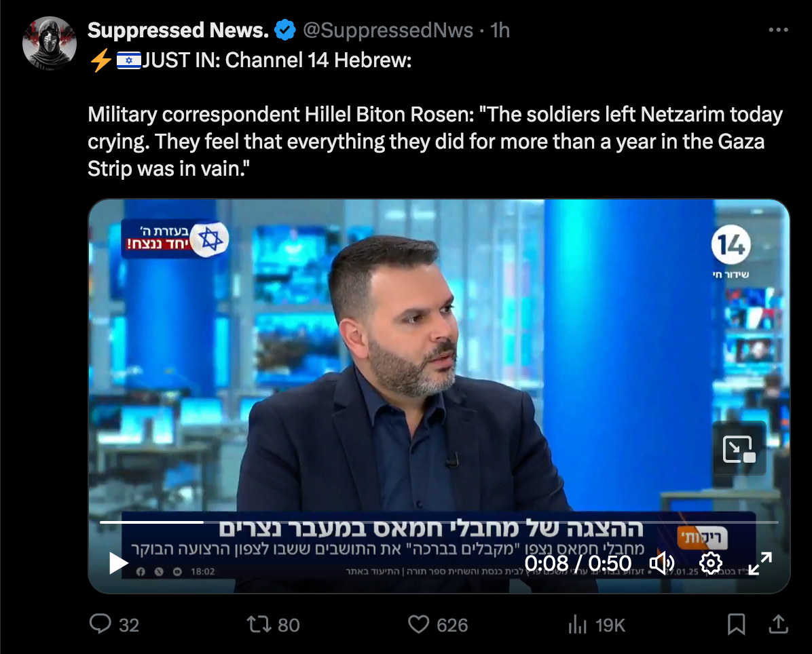Viewport: 812px width, 654px height.
Task: View tweet analytics bar chart icon
Action: (x=577, y=624)
